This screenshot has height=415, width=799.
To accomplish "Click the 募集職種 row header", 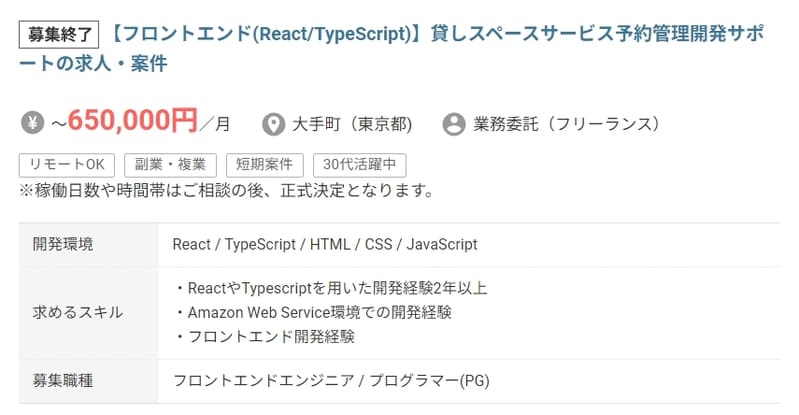I will pyautogui.click(x=63, y=381).
